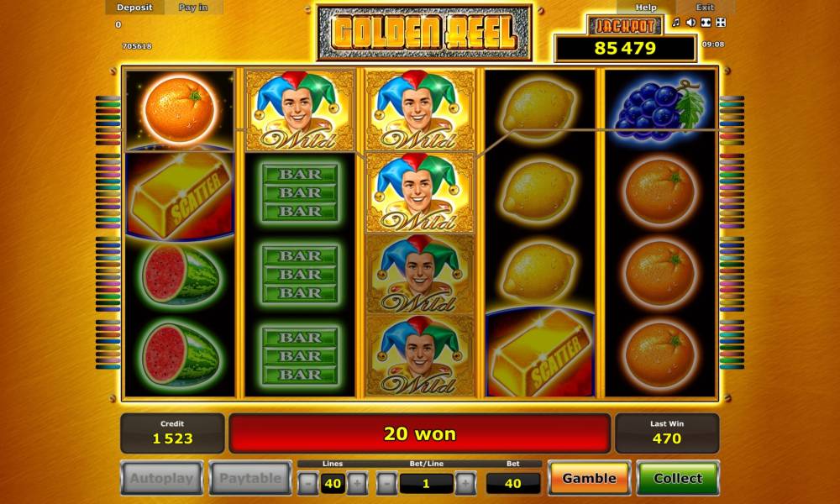Open the Paytable
This screenshot has height=504, width=840.
click(250, 478)
